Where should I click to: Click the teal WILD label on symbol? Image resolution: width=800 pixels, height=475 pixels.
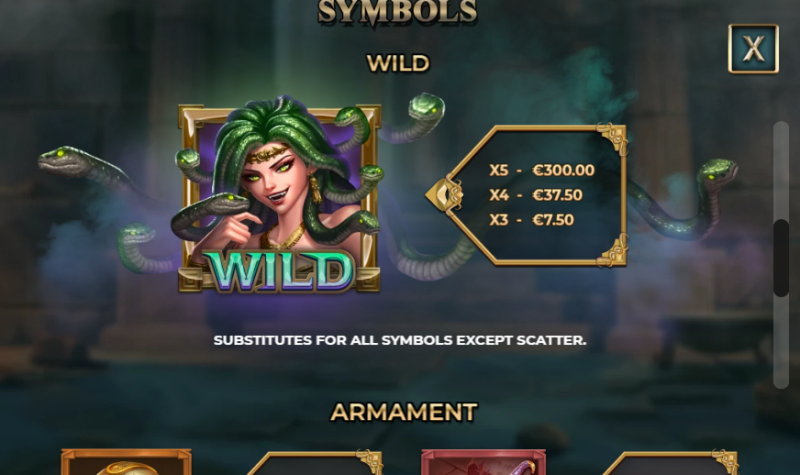[x=282, y=272]
